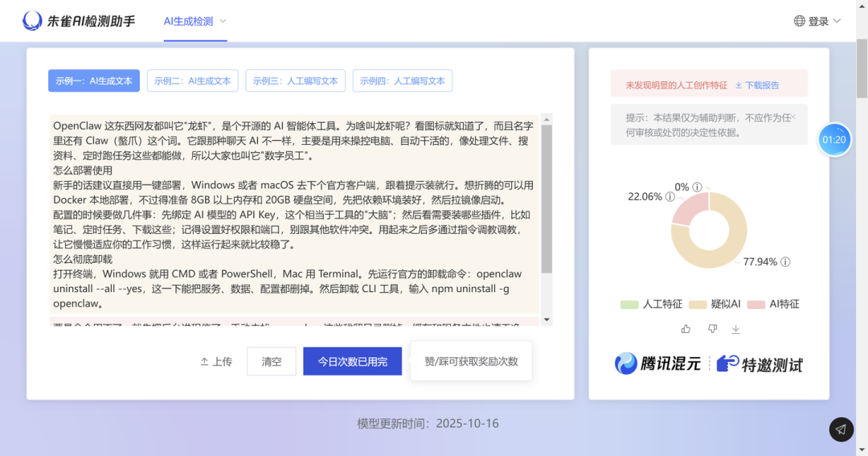Click the text area scrollbar thumb

(547, 199)
